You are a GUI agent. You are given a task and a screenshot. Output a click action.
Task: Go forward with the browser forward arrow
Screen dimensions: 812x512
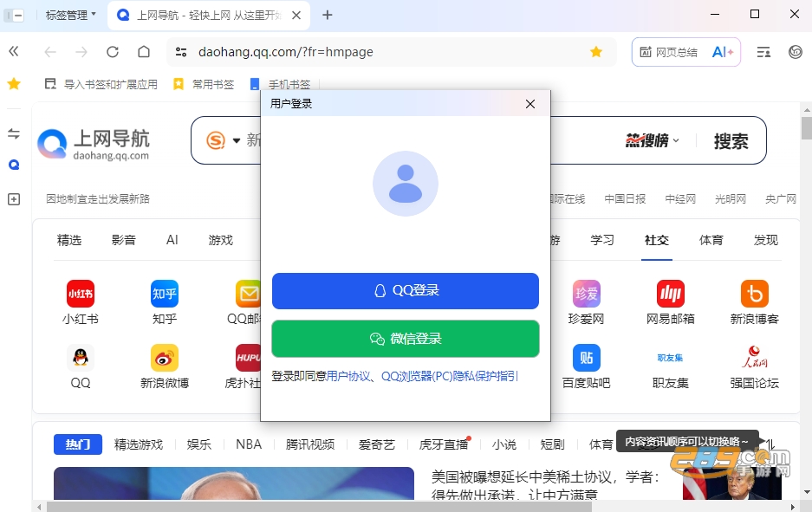pyautogui.click(x=81, y=52)
